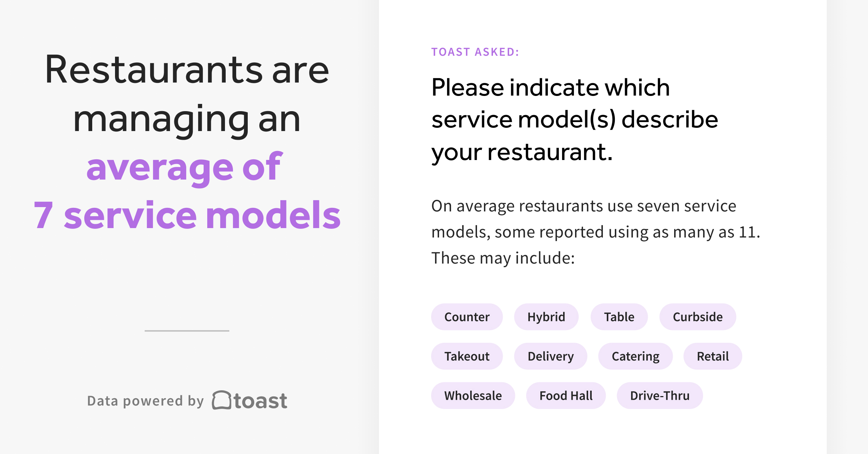Select the Hybrid service model pill
Screen dimensions: 868x454
pos(546,317)
